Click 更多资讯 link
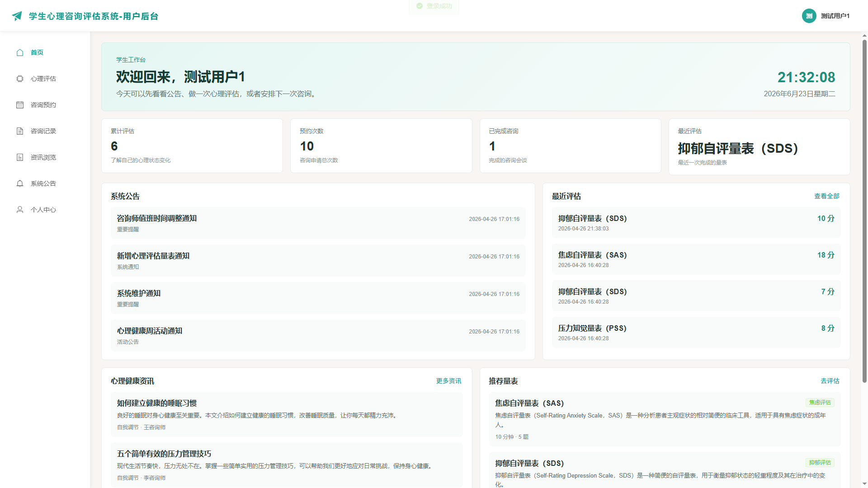The image size is (868, 488). [x=448, y=381]
